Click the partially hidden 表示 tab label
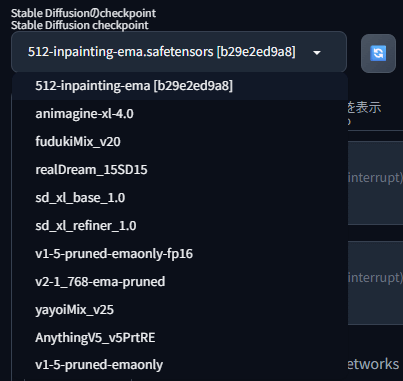Image resolution: width=403 pixels, height=381 pixels. (365, 108)
